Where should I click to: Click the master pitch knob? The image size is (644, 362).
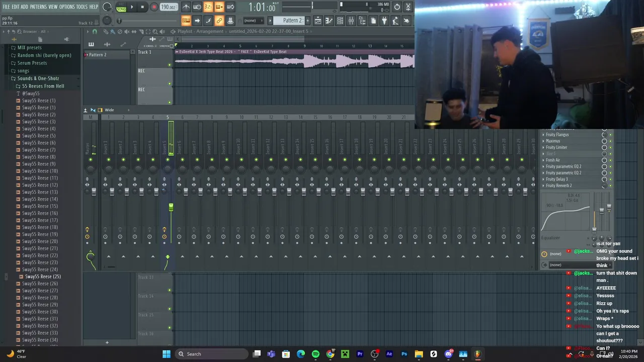point(107,21)
